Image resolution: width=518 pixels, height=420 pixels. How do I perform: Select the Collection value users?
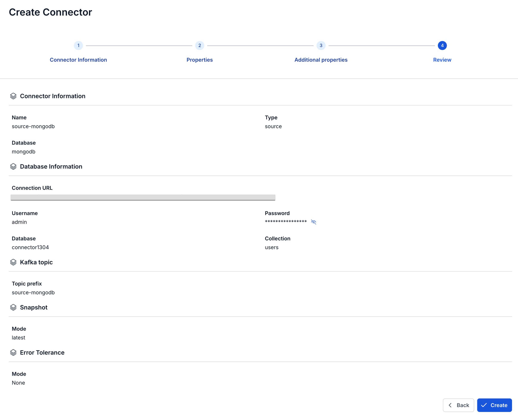(272, 247)
